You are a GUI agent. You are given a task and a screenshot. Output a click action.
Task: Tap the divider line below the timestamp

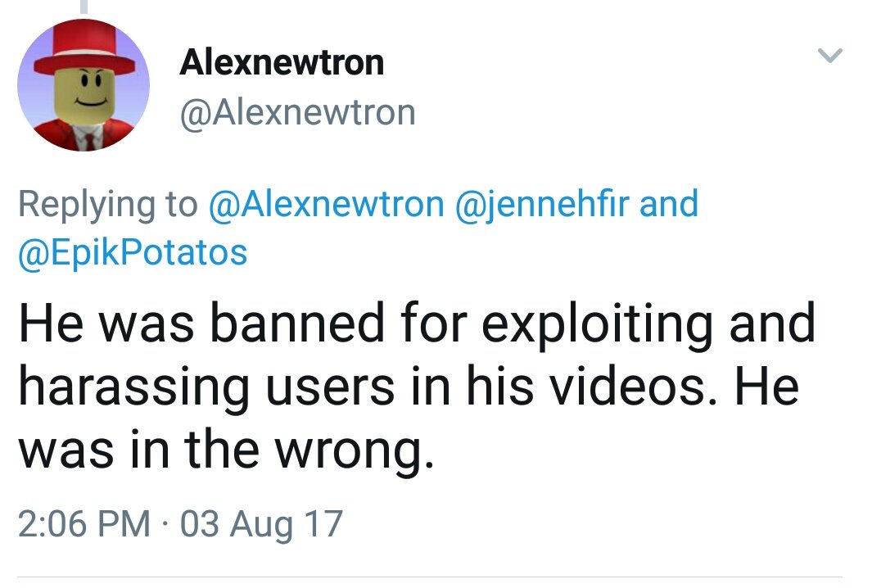point(430,577)
